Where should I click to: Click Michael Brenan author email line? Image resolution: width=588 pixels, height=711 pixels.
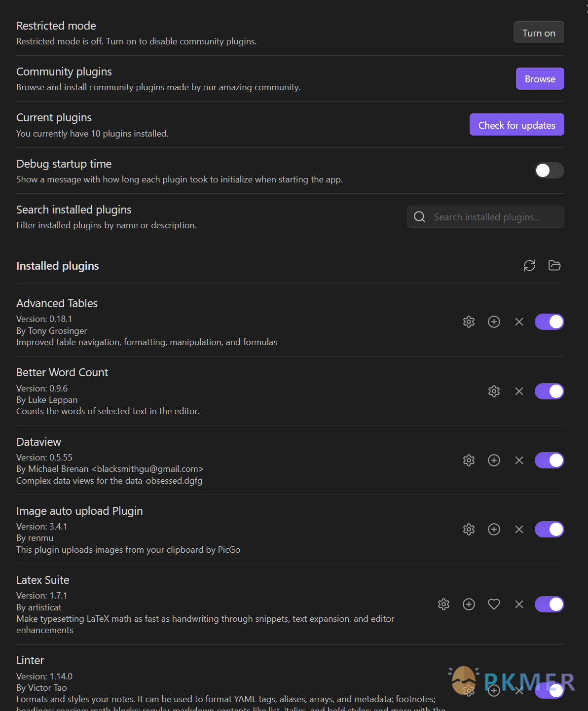point(110,469)
